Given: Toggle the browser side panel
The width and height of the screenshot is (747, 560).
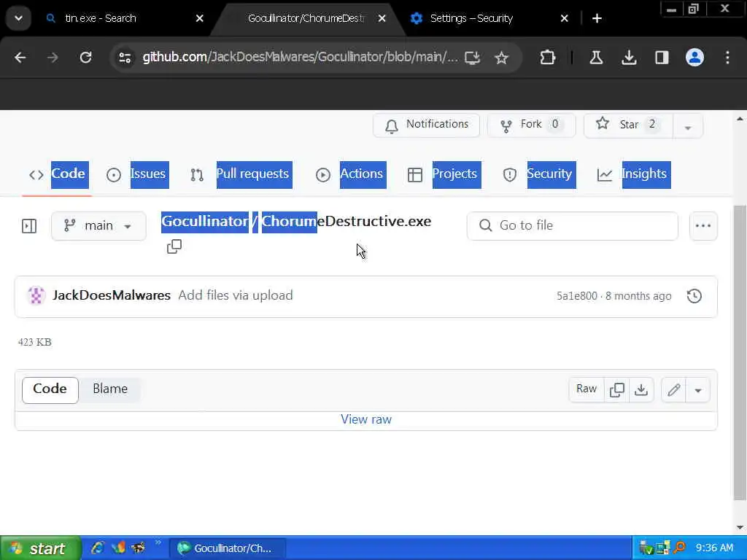Looking at the screenshot, I should tap(662, 58).
